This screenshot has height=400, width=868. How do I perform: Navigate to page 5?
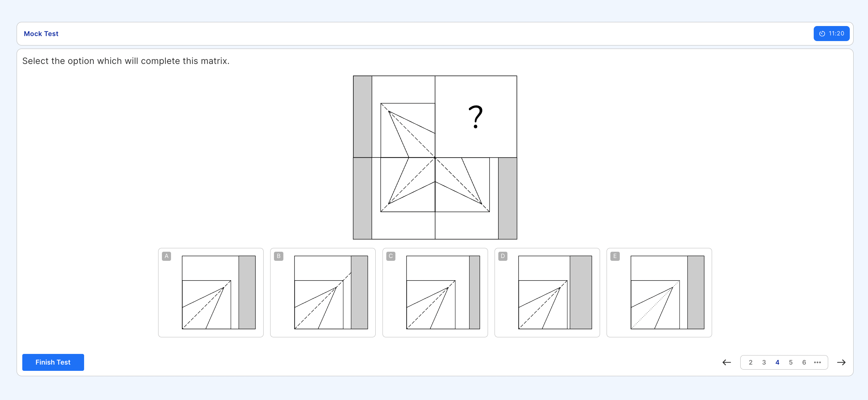(790, 362)
